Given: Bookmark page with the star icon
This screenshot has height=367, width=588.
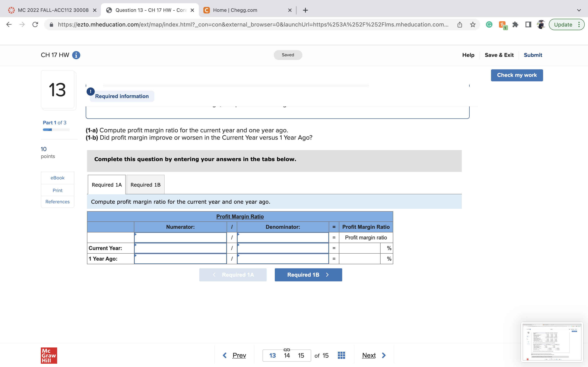Looking at the screenshot, I should click(x=473, y=24).
